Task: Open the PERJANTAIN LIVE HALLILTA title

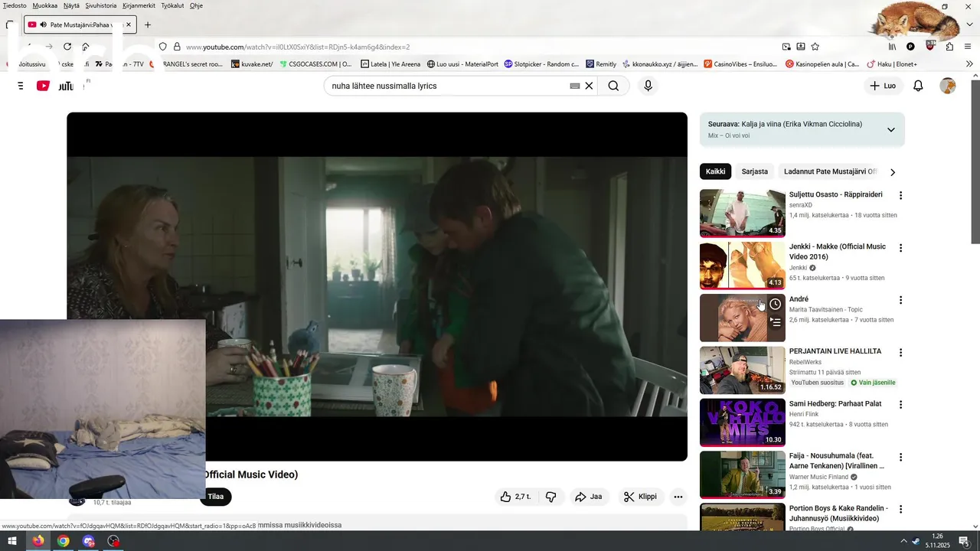Action: (x=835, y=351)
